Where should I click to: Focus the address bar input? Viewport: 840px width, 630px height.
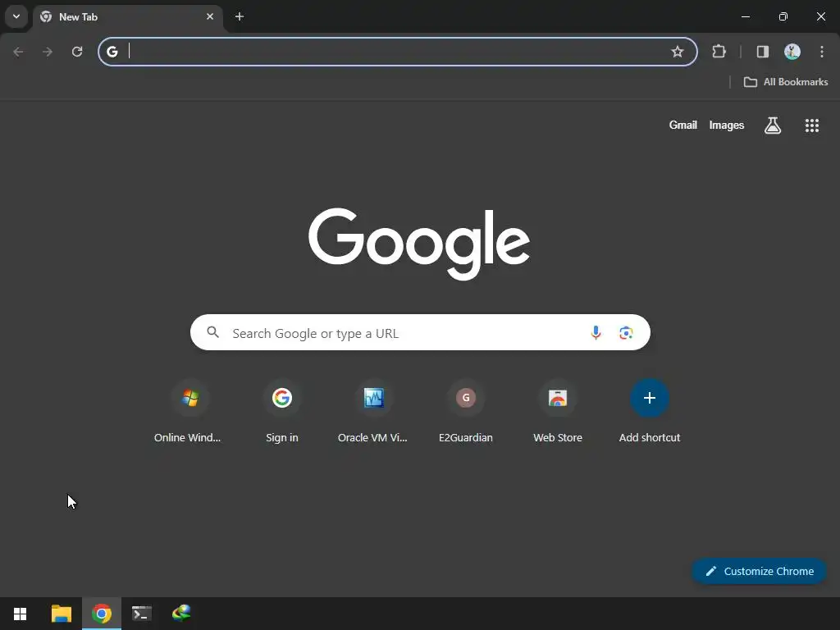(396, 52)
